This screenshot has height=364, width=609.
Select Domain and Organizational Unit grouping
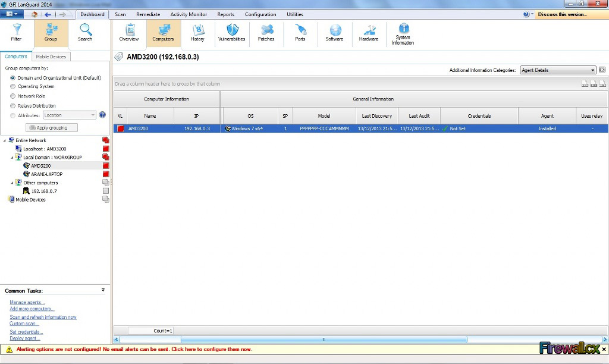point(13,78)
